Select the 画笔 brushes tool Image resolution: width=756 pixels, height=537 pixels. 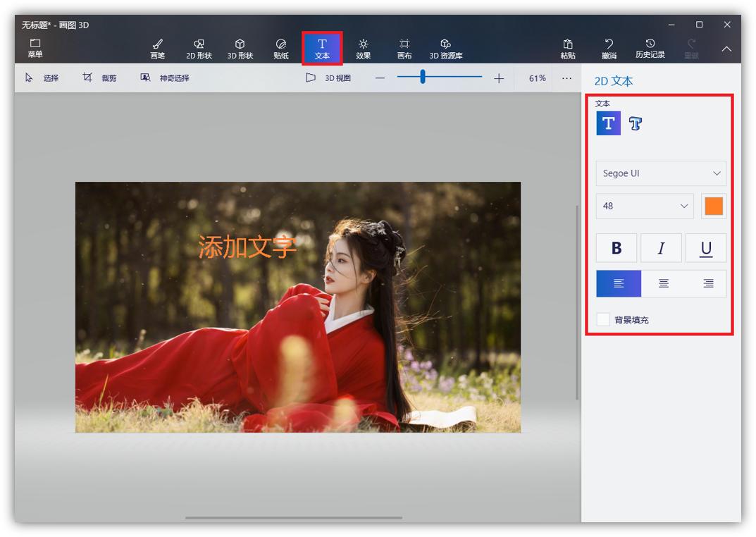157,49
